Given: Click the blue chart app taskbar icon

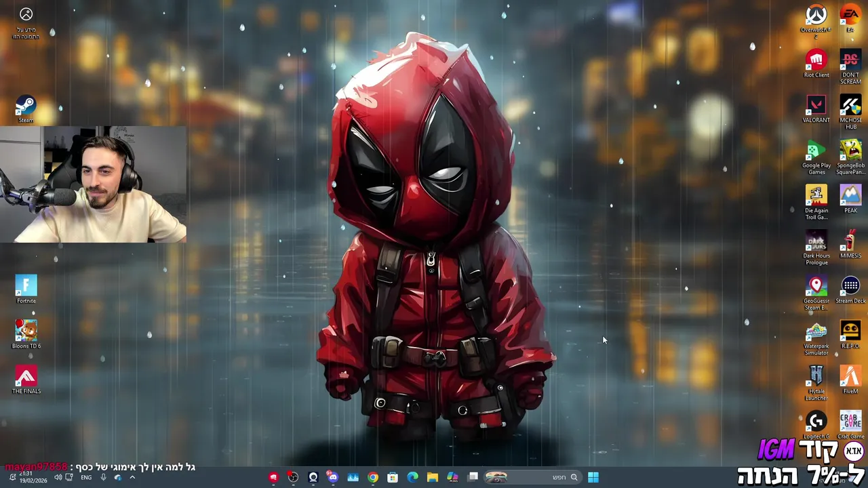Looking at the screenshot, I should pyautogui.click(x=353, y=477).
